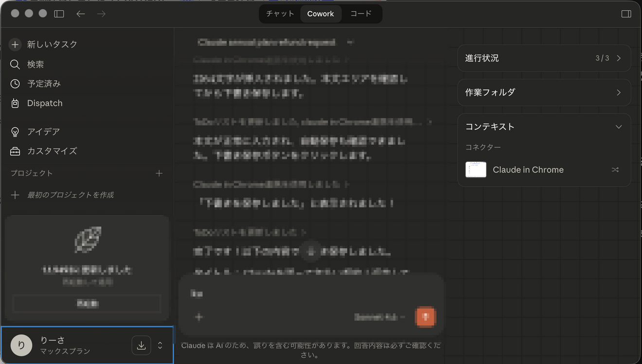642x364 pixels.
Task: Toggle the left sidebar panel icon
Action: [59, 14]
